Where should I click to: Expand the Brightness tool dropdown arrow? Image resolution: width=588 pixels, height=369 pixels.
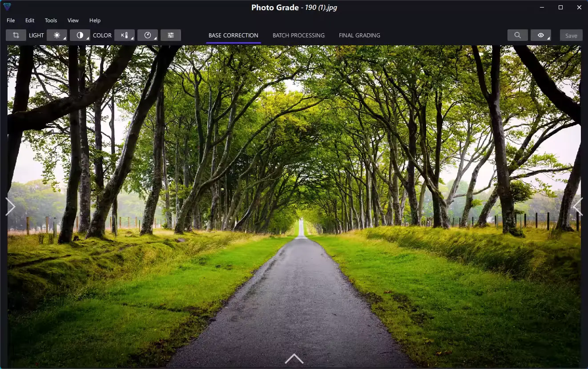(64, 38)
